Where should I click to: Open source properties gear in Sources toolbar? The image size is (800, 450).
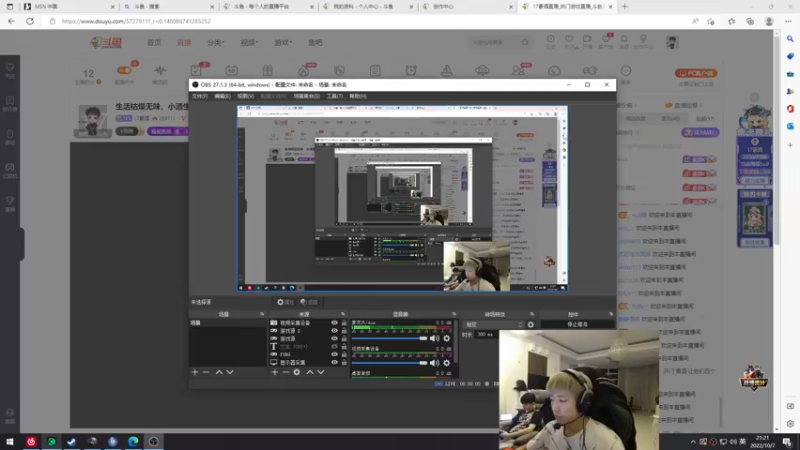coord(297,372)
